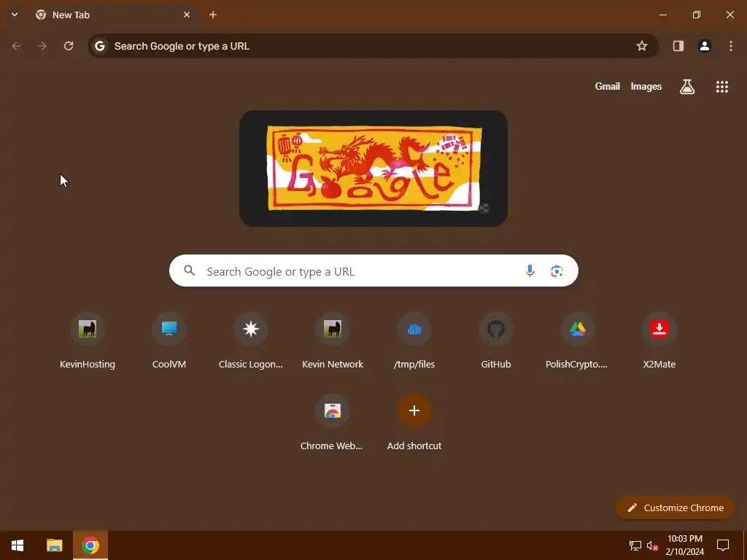Click the magnifier in the search box
747x560 pixels.
click(190, 271)
